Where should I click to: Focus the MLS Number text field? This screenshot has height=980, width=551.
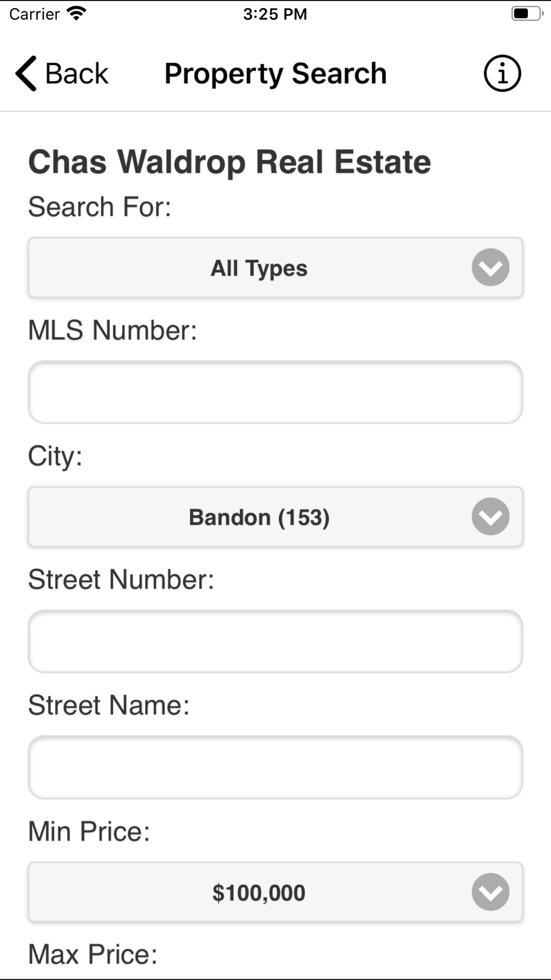click(275, 392)
